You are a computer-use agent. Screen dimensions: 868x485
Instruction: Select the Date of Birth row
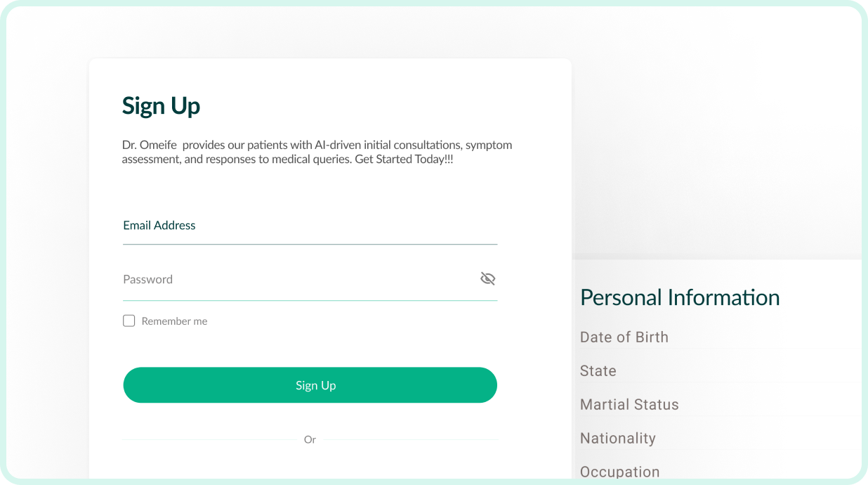click(x=624, y=337)
